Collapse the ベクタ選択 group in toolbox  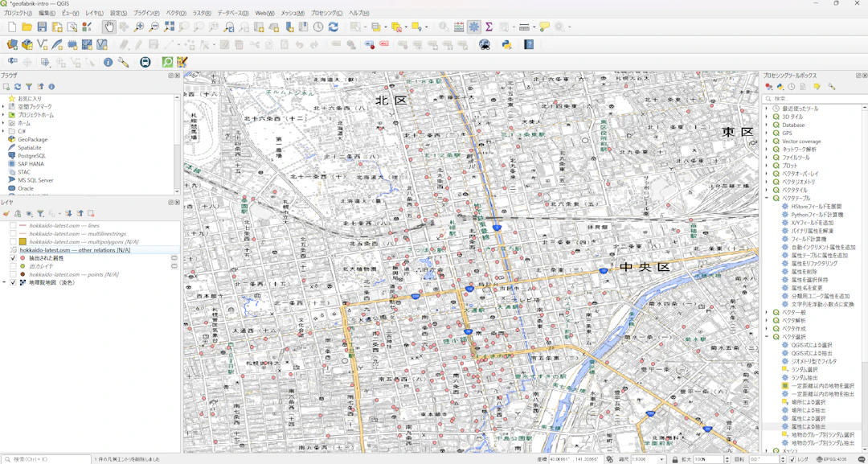click(x=767, y=336)
